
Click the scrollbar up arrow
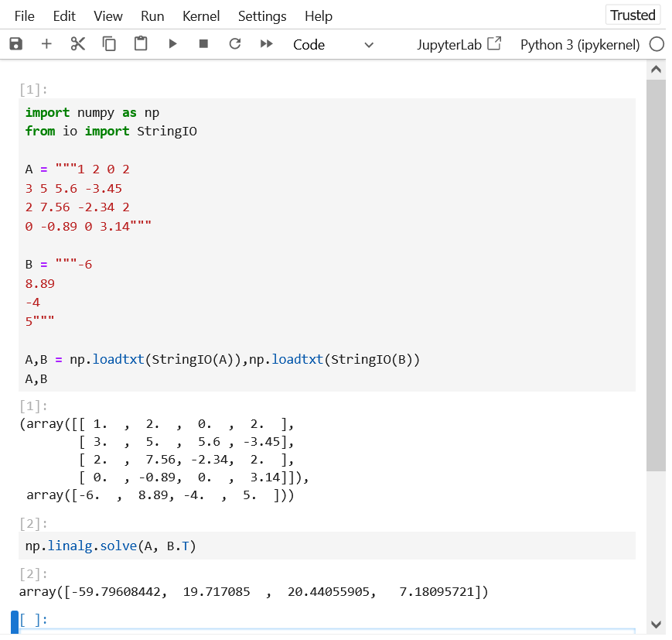656,70
